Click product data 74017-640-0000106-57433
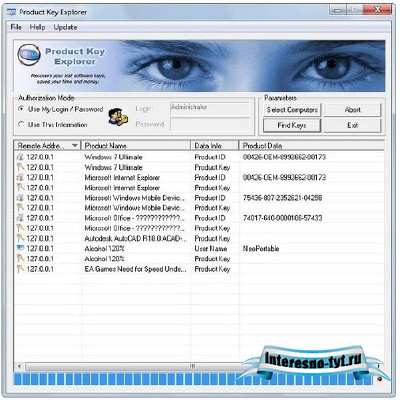 click(x=283, y=218)
